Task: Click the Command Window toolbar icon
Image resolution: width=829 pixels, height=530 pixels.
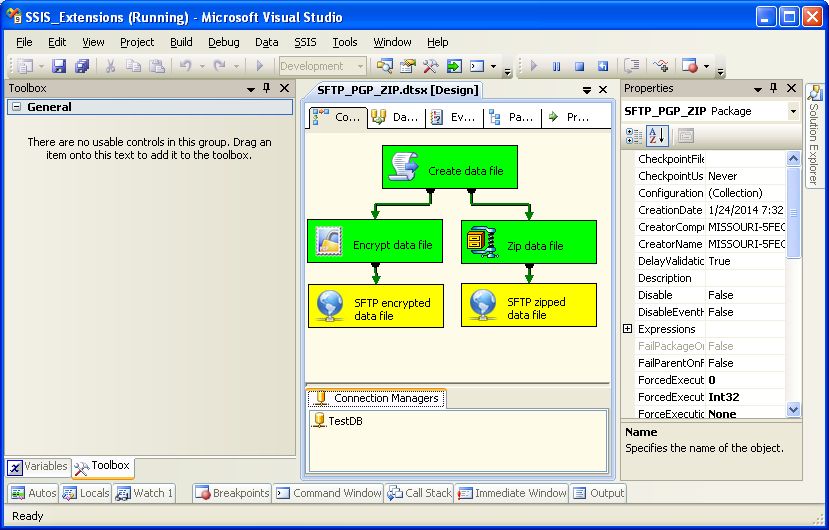Action: [x=477, y=66]
